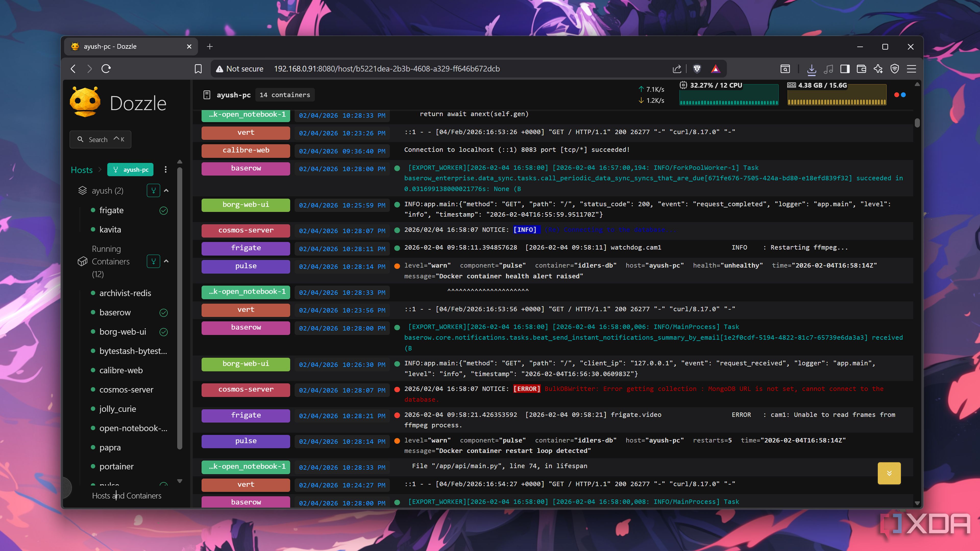The width and height of the screenshot is (980, 551).
Task: Open Brave Rewards triangle icon
Action: click(716, 69)
